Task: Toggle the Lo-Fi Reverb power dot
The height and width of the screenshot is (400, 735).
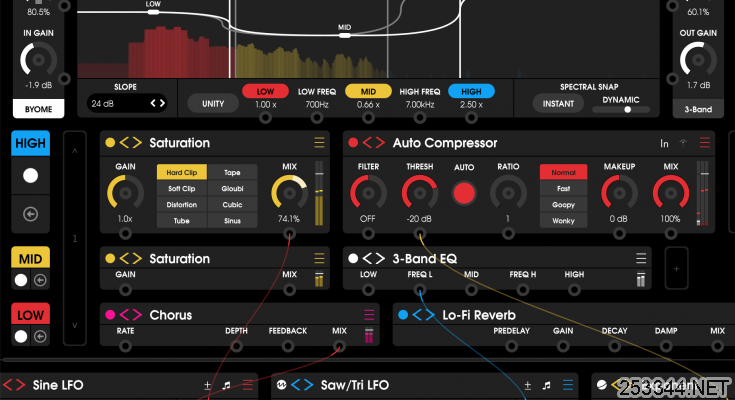Action: pyautogui.click(x=403, y=315)
